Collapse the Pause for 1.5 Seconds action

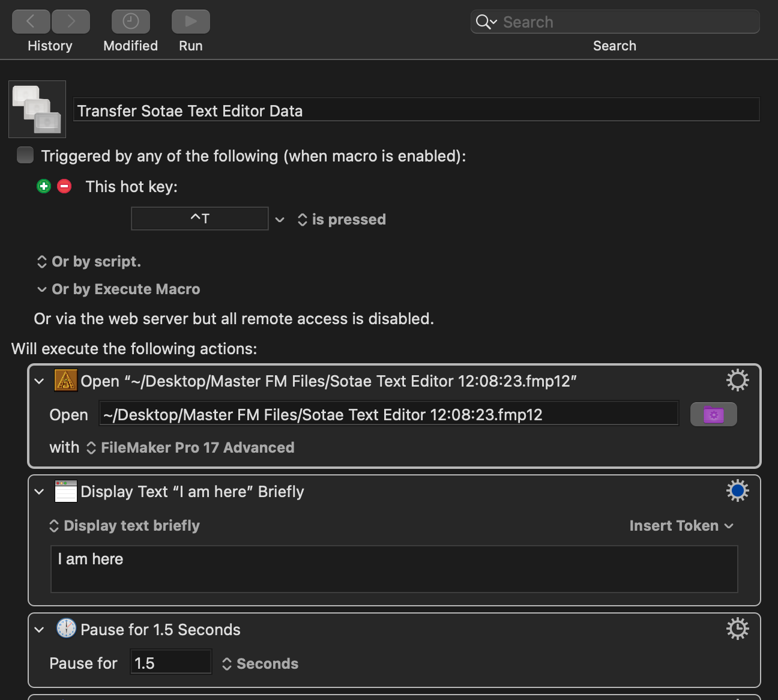40,630
